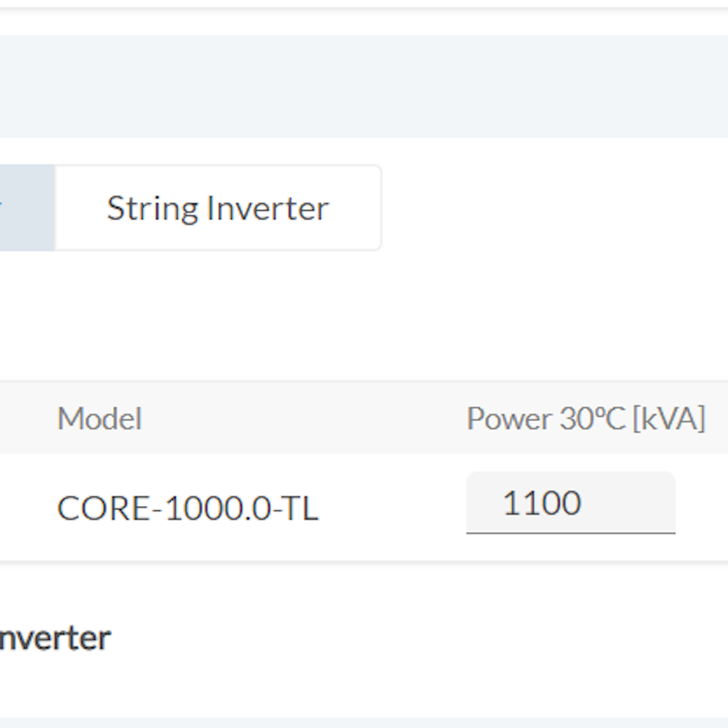Activate the String Inverter category button
This screenshot has width=728, height=728.
pyautogui.click(x=217, y=207)
